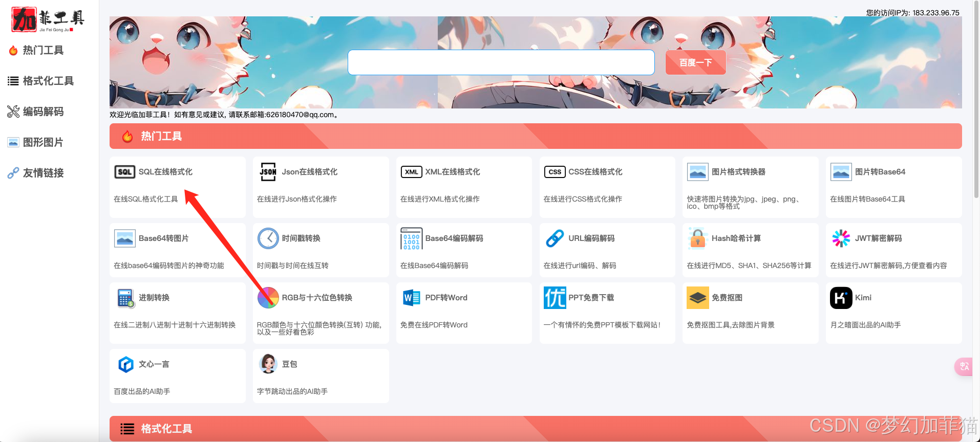Click the description 免费在线PDF转Word
980x442 pixels.
point(434,325)
